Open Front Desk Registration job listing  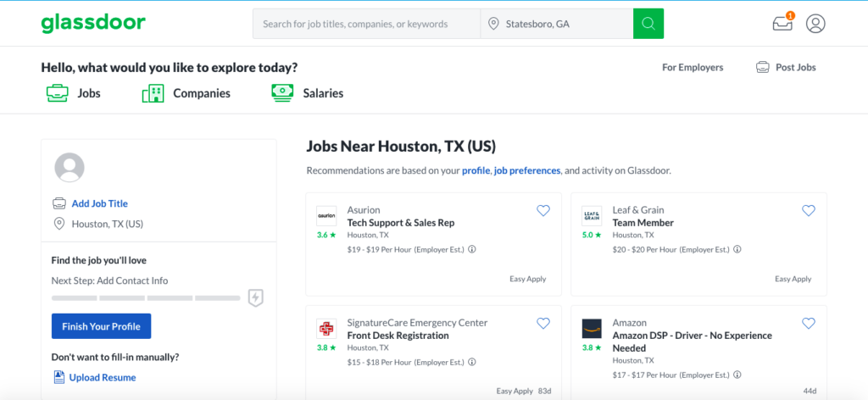[x=398, y=336]
